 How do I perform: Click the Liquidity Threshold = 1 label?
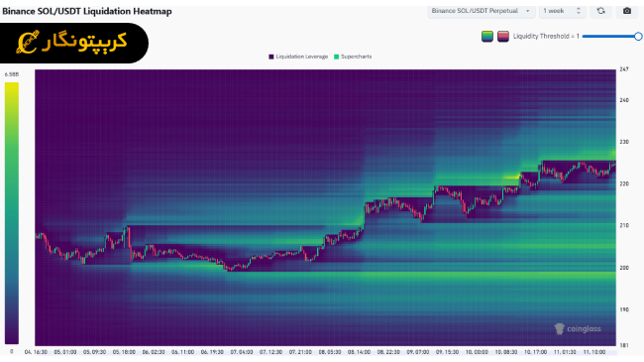point(546,36)
